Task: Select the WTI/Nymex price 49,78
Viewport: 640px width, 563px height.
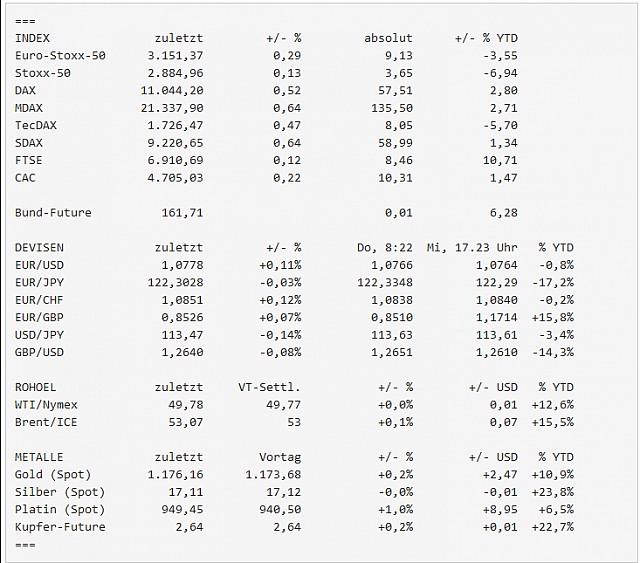Action: [x=186, y=405]
